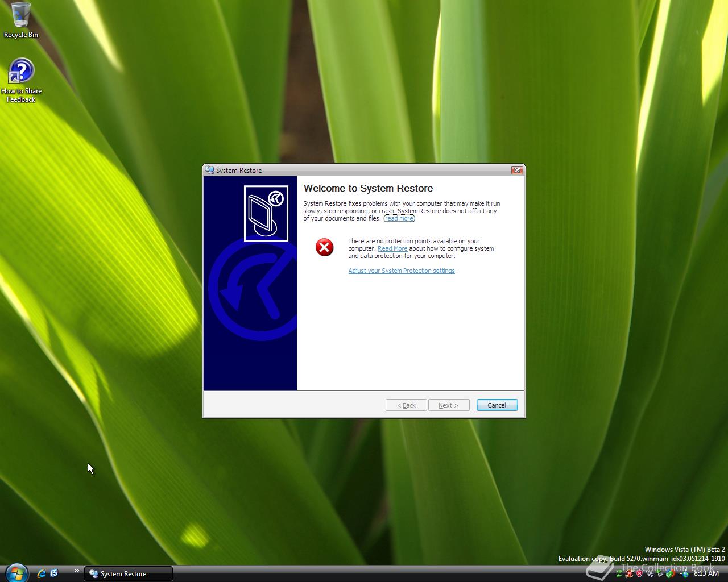Click the green sync arrows tray icon
The height and width of the screenshot is (582, 728).
point(619,574)
